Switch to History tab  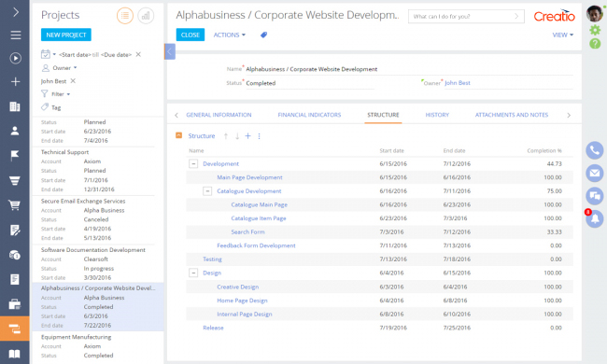click(437, 115)
